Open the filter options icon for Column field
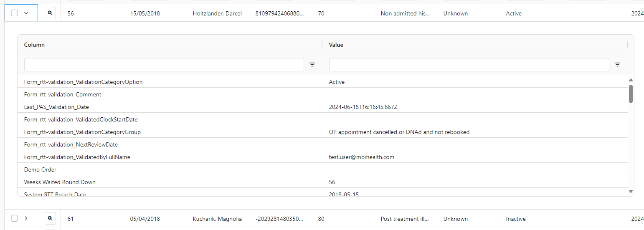The height and width of the screenshot is (230, 644). pyautogui.click(x=312, y=65)
